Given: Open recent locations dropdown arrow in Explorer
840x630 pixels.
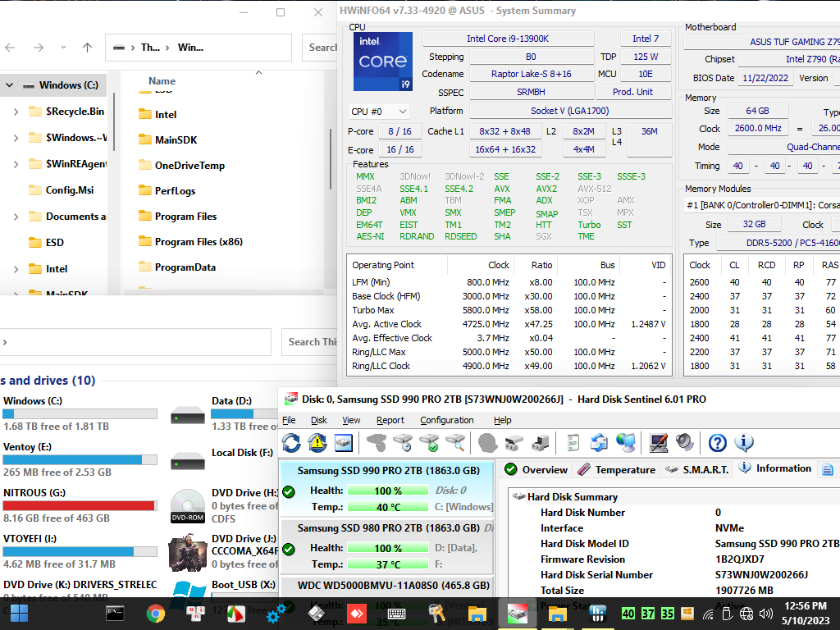Looking at the screenshot, I should (63, 48).
